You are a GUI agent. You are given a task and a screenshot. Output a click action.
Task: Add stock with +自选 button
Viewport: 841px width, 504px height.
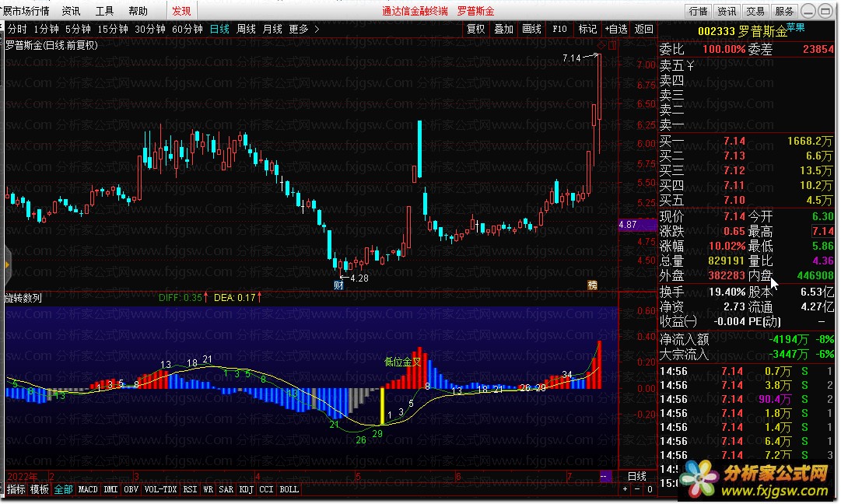click(615, 29)
